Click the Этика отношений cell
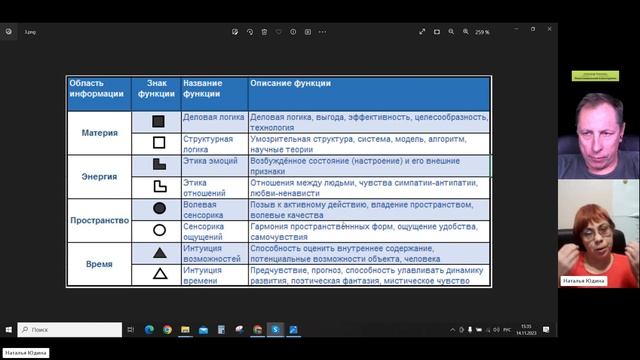Viewport: 640px width, 360px height. pyautogui.click(x=214, y=188)
